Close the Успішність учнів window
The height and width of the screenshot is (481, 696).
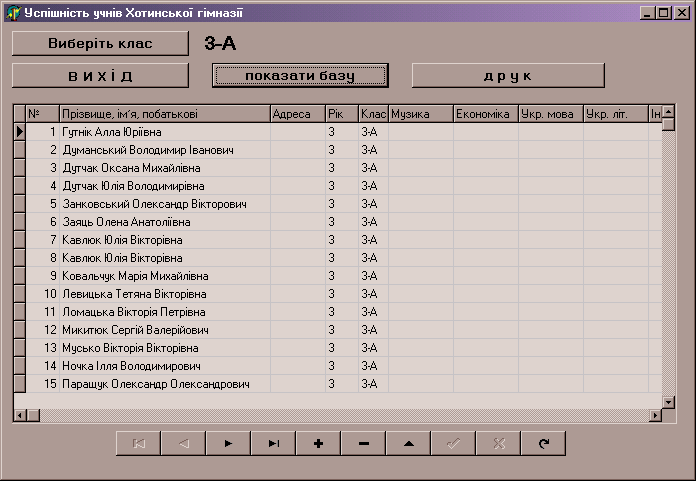[x=681, y=13]
